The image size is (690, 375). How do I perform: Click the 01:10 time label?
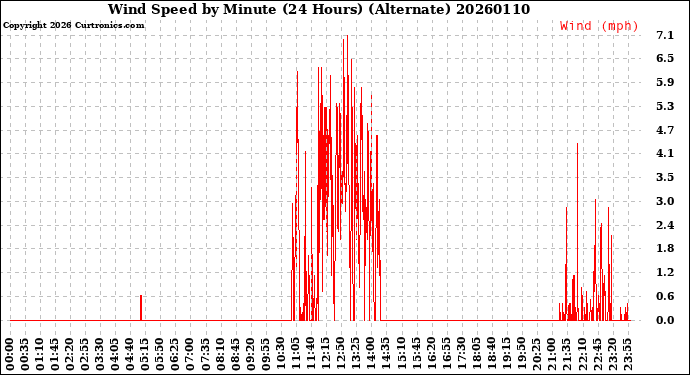40,354
